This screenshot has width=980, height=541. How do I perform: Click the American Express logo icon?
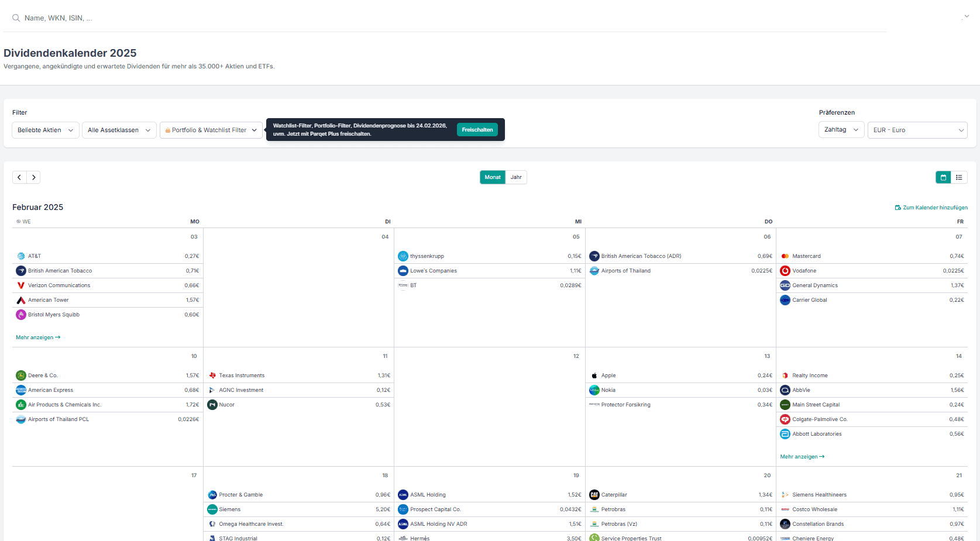[21, 390]
